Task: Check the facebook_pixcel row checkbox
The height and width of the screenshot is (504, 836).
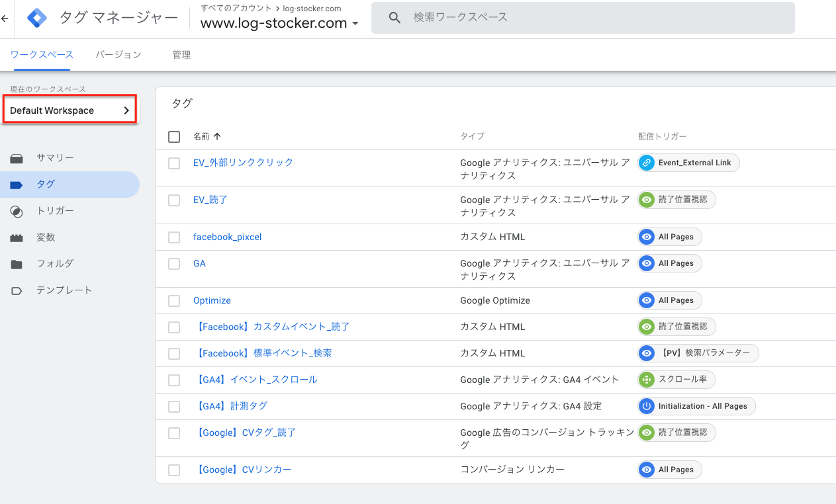Action: tap(174, 237)
